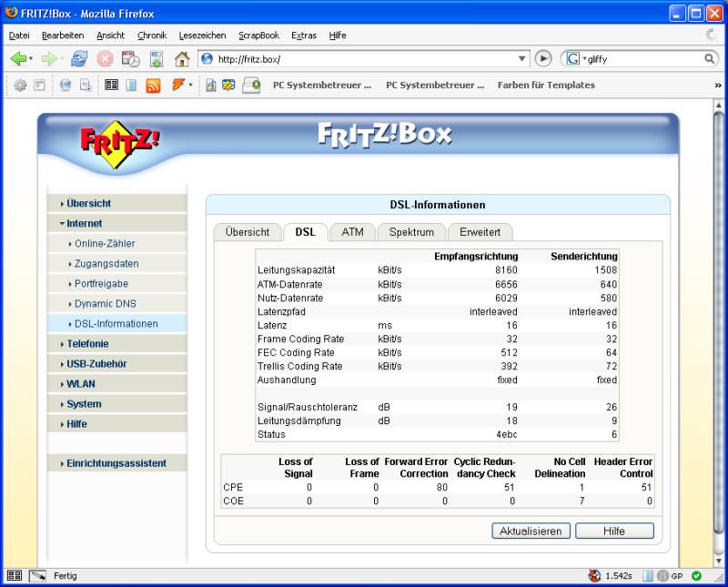728x587 pixels.
Task: Click the gear icon on bookmarks toolbar
Action: [20, 85]
